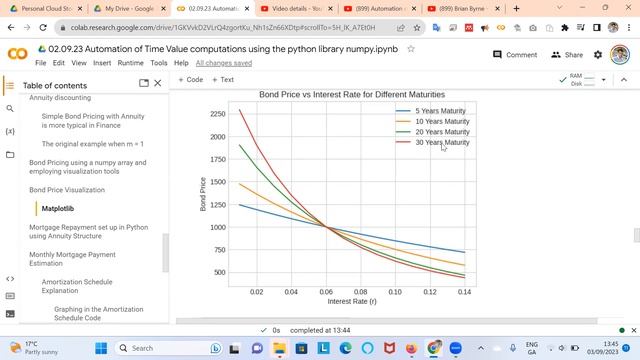Switch to the Brian Byrne YouTube tab
This screenshot has height=360, width=640.
click(x=463, y=9)
